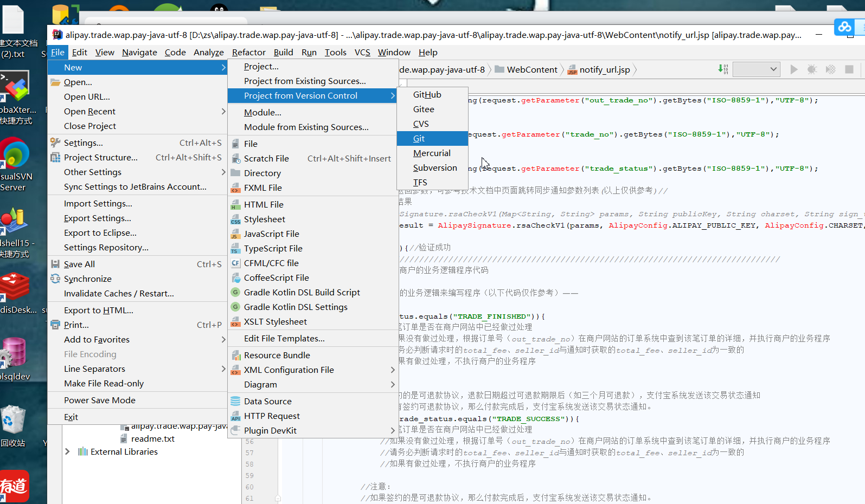Click the Directory folder icon in submenu
Viewport: 865px width, 504px height.
[235, 173]
